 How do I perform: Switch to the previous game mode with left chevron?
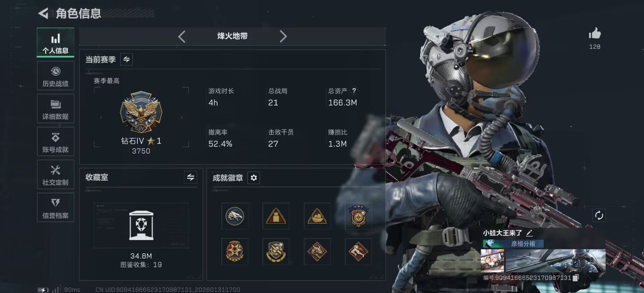pos(182,36)
